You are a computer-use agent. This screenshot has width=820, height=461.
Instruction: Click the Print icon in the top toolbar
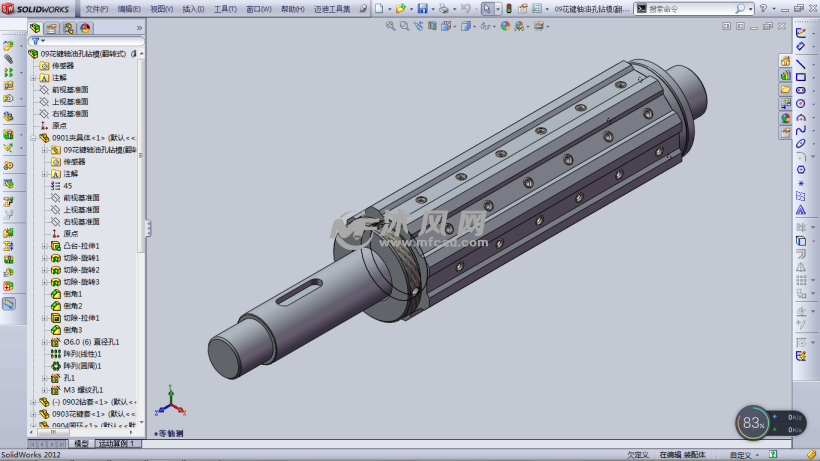point(443,8)
